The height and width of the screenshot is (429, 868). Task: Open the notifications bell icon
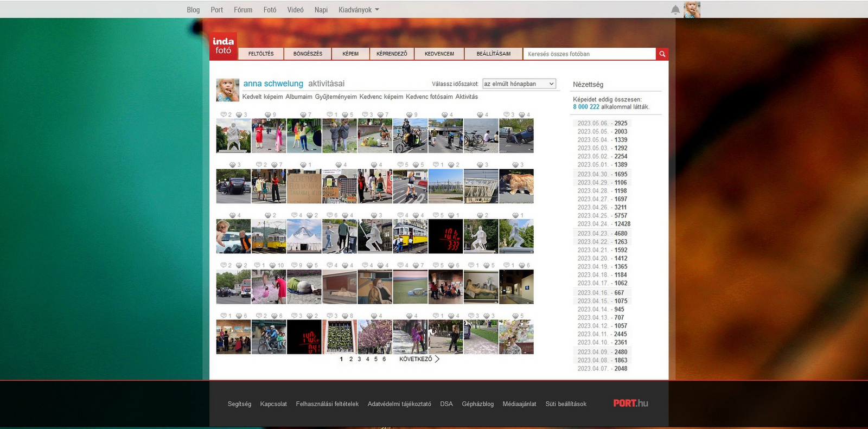pos(675,10)
